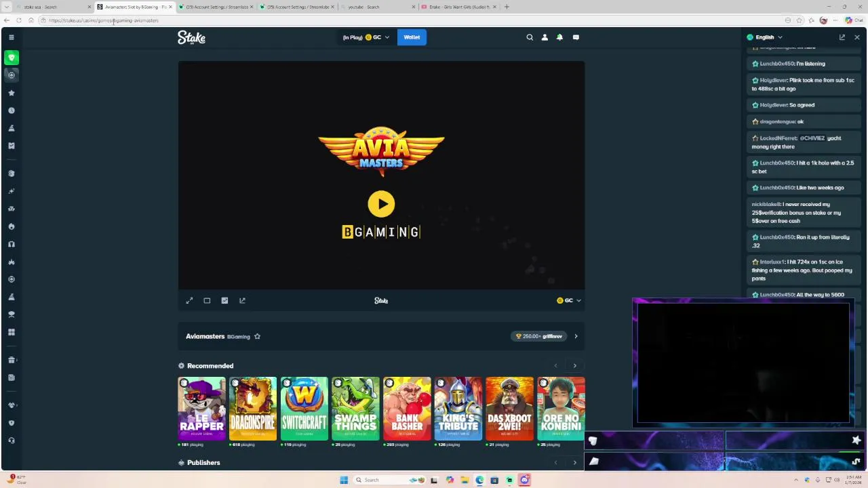The width and height of the screenshot is (868, 488).
Task: Open King's Tribute game thumbnail
Action: [x=458, y=409]
